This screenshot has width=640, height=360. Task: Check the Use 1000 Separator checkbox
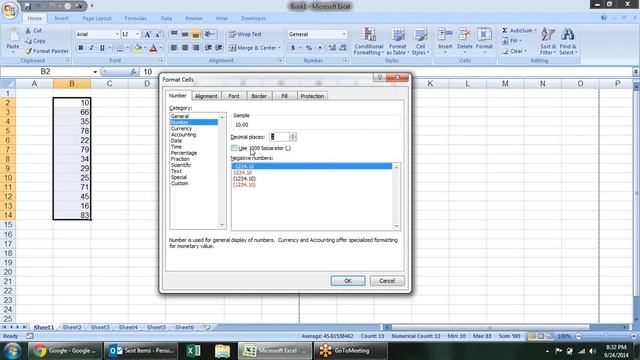pyautogui.click(x=234, y=148)
